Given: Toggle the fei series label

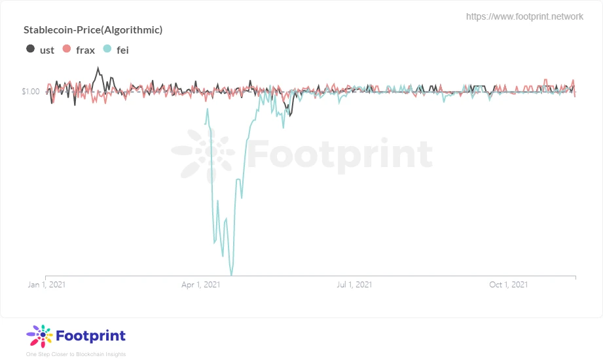Looking at the screenshot, I should (x=122, y=50).
